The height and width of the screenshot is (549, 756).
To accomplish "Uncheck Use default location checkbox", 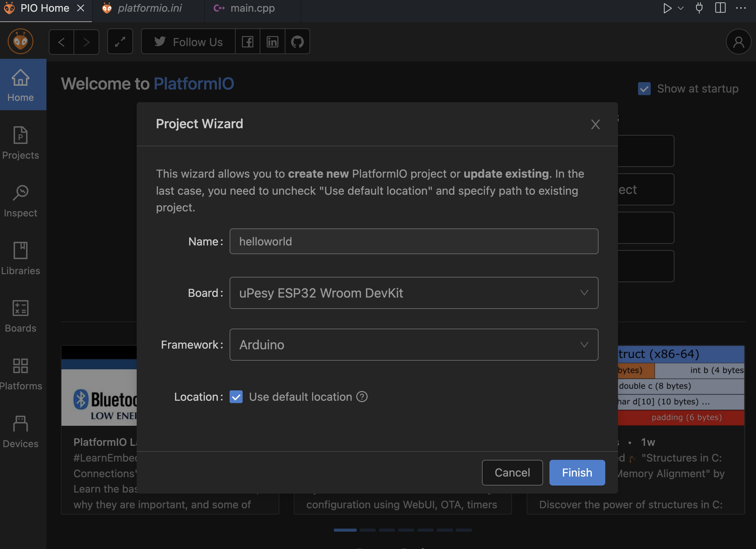I will [x=236, y=397].
